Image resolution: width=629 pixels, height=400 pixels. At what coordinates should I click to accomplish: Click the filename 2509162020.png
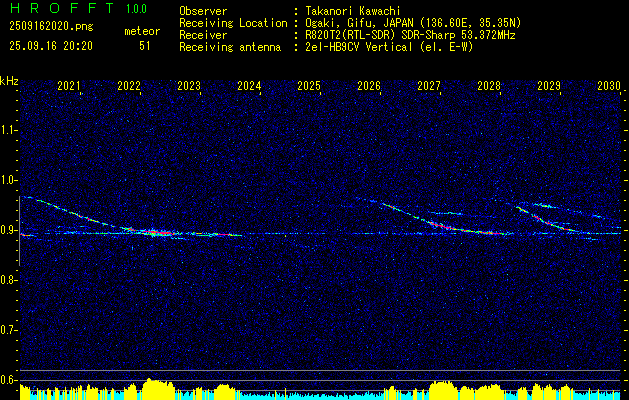coord(51,27)
